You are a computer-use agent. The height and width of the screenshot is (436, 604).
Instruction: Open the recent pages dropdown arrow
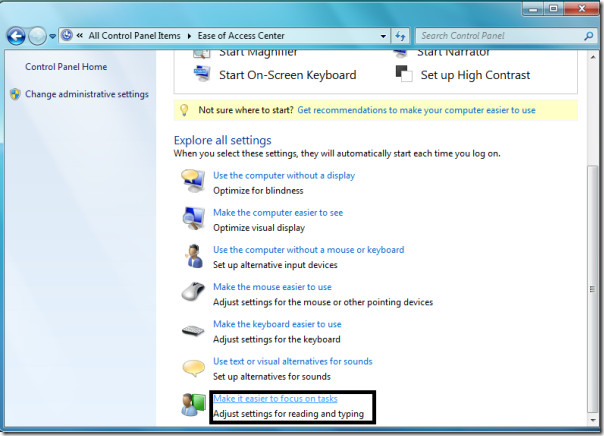point(52,37)
